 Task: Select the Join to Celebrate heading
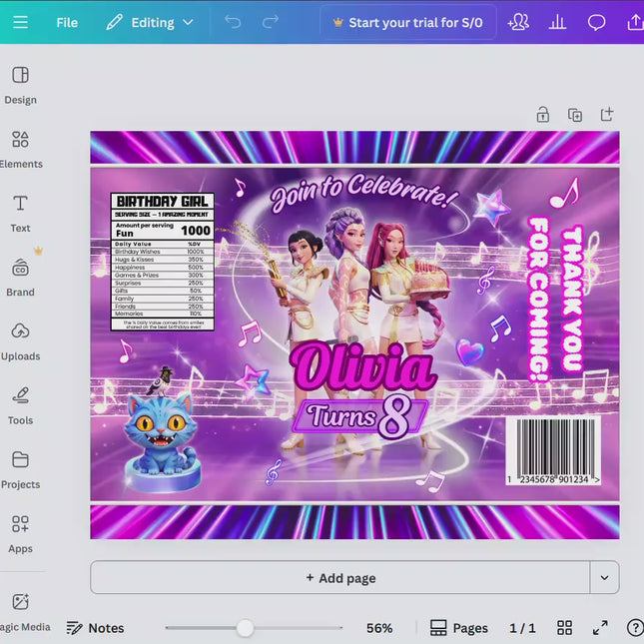point(363,193)
